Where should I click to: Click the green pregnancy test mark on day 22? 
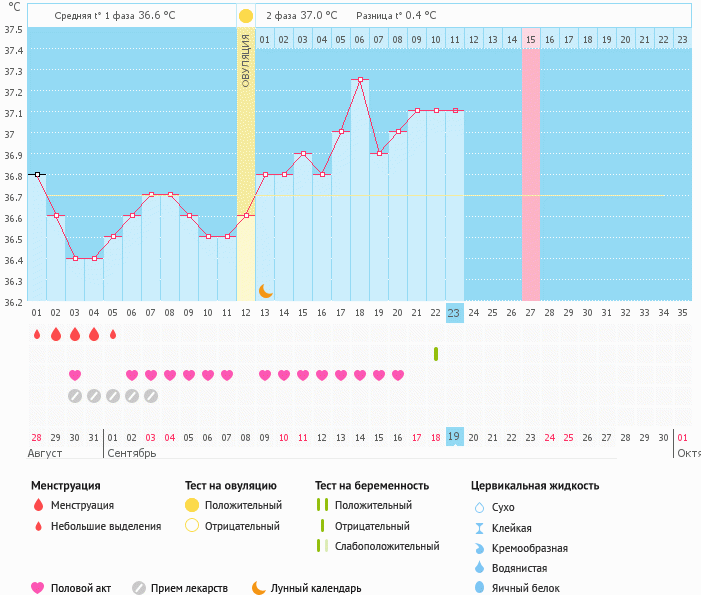[x=436, y=354]
